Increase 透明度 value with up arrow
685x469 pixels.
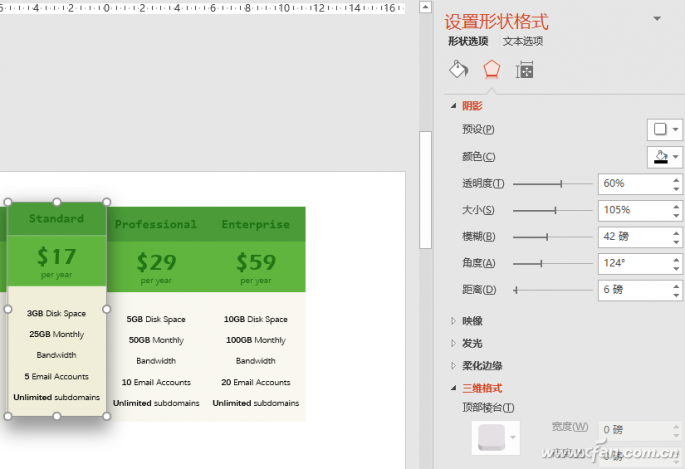[676, 179]
